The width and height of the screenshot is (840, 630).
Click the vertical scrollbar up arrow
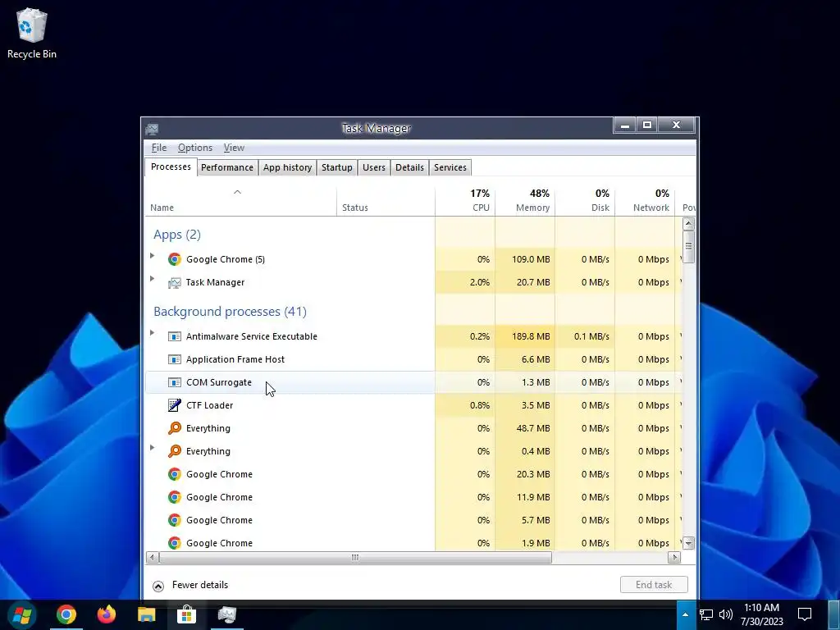(x=689, y=224)
